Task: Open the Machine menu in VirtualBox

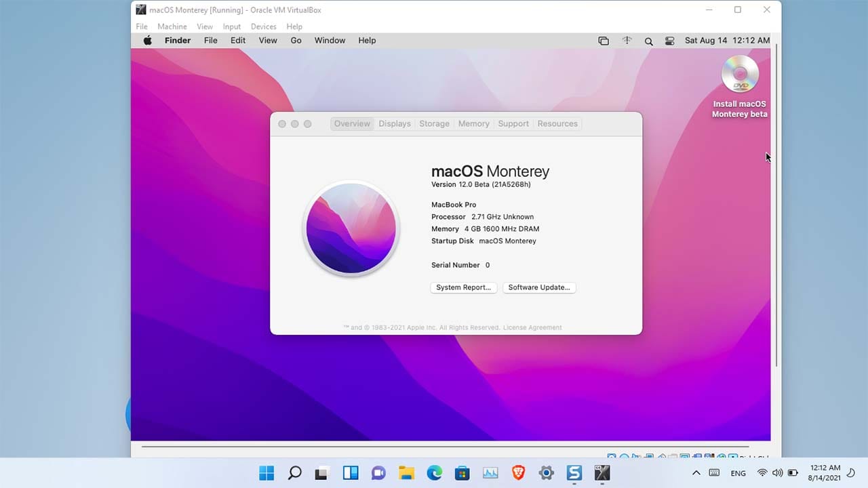Action: [x=172, y=26]
